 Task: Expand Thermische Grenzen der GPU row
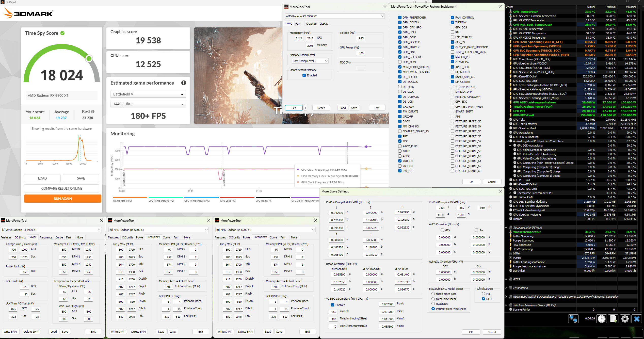coord(510,193)
